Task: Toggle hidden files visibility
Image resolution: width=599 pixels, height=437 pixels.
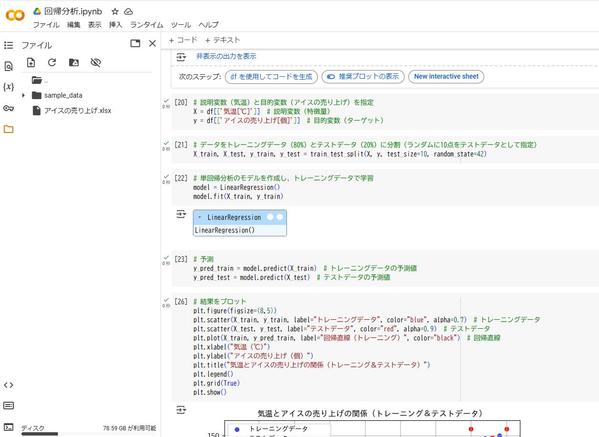Action: click(96, 62)
